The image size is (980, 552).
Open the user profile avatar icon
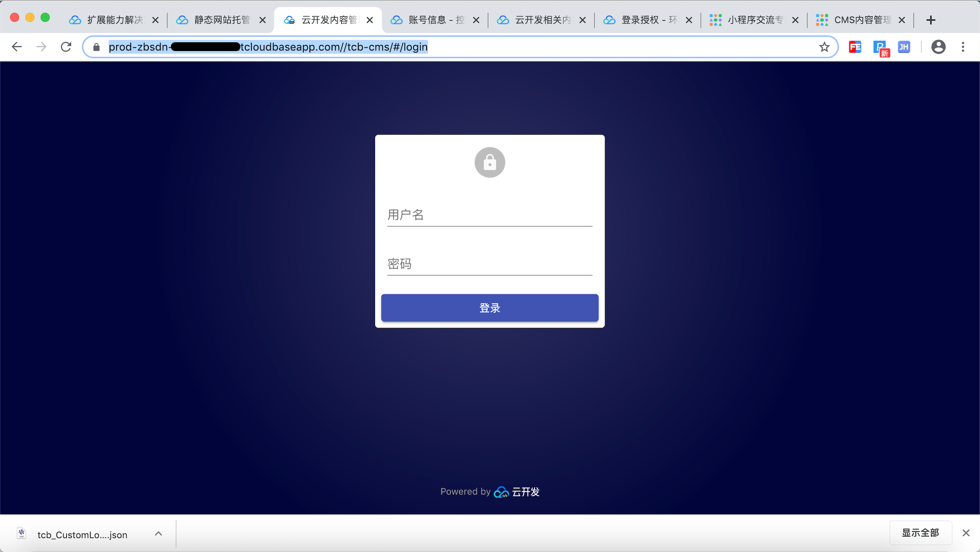(938, 47)
